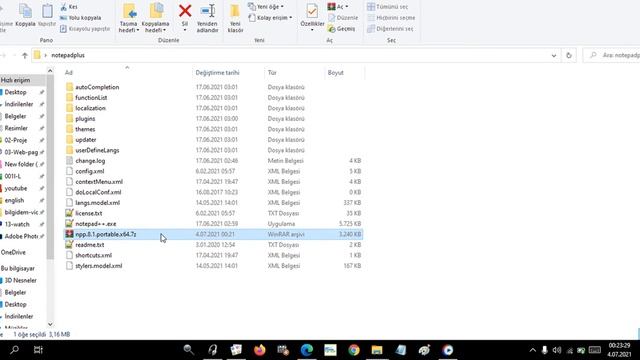Sort by Değiştirme tarihi column header
640x360 pixels.
[218, 73]
